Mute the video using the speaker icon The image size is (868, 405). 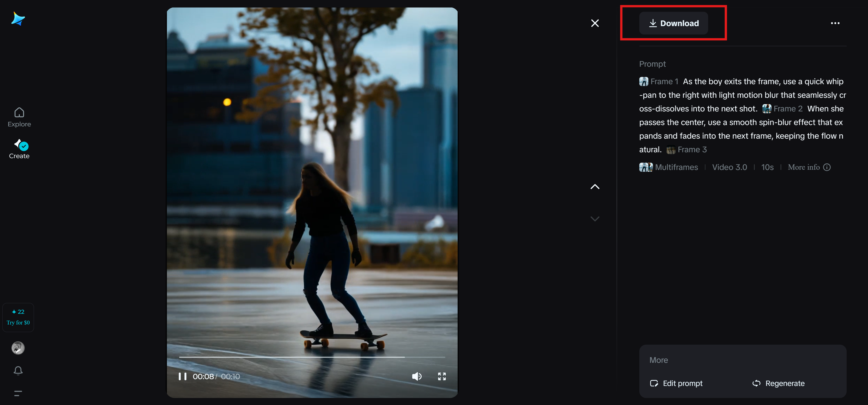pyautogui.click(x=417, y=376)
